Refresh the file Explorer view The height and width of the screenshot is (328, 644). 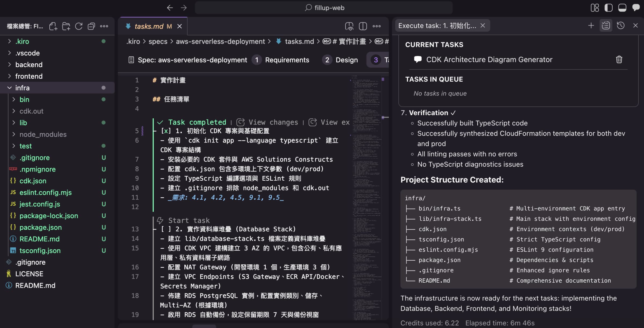click(x=78, y=26)
